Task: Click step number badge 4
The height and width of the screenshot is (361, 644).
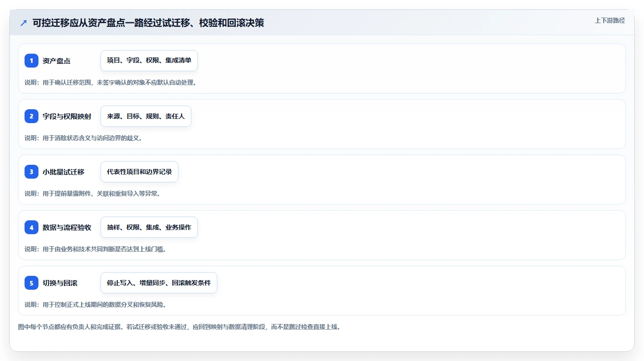Action: click(x=32, y=227)
